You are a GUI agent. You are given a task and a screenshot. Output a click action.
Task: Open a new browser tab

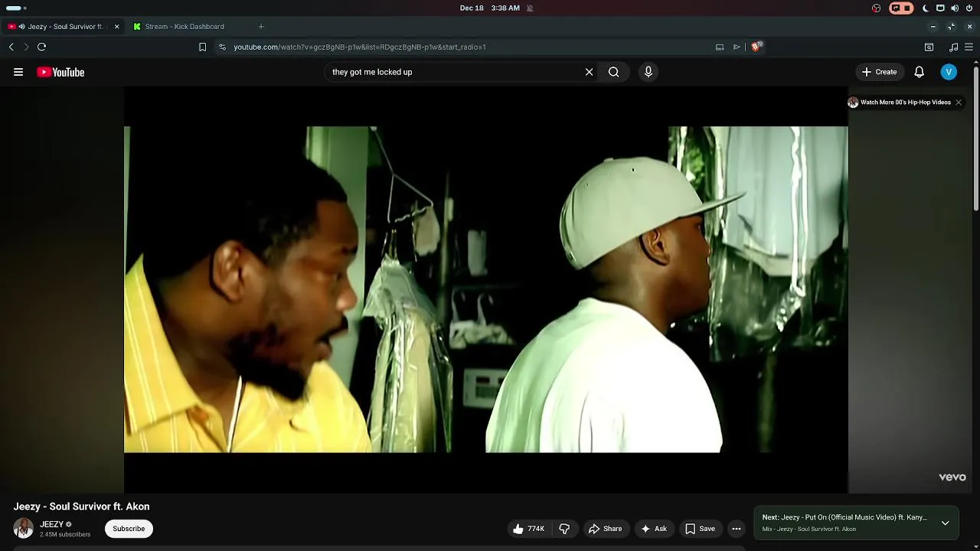[261, 27]
